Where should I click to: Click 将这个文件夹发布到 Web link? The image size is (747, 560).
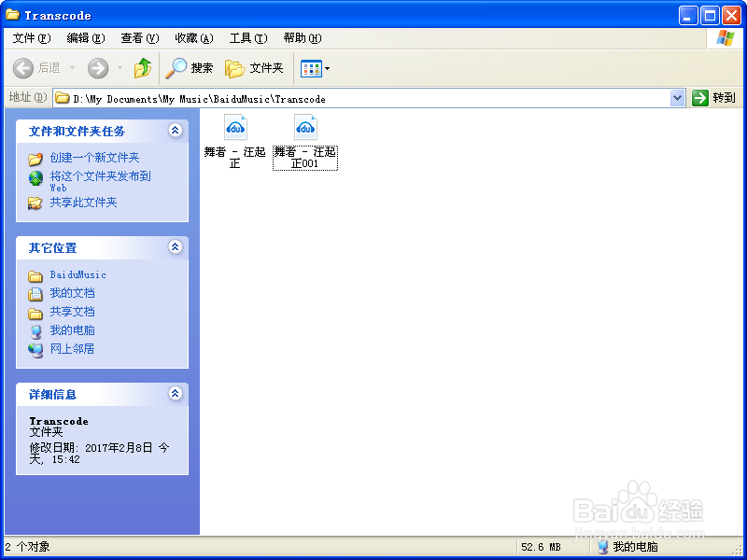[100, 181]
